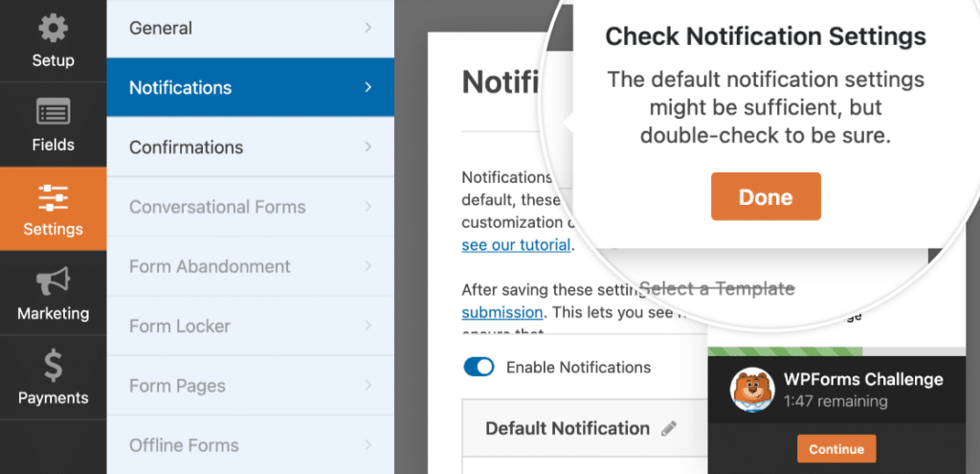This screenshot has height=474, width=980.
Task: Open the Payments dollar icon
Action: click(53, 366)
